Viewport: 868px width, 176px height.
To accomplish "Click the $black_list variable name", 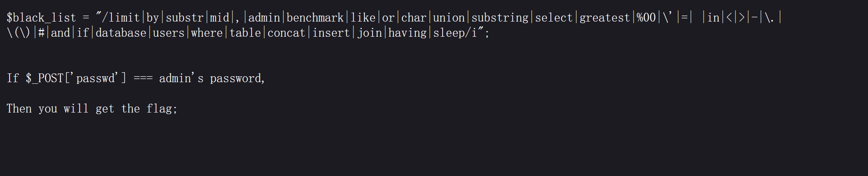I will click(x=41, y=18).
